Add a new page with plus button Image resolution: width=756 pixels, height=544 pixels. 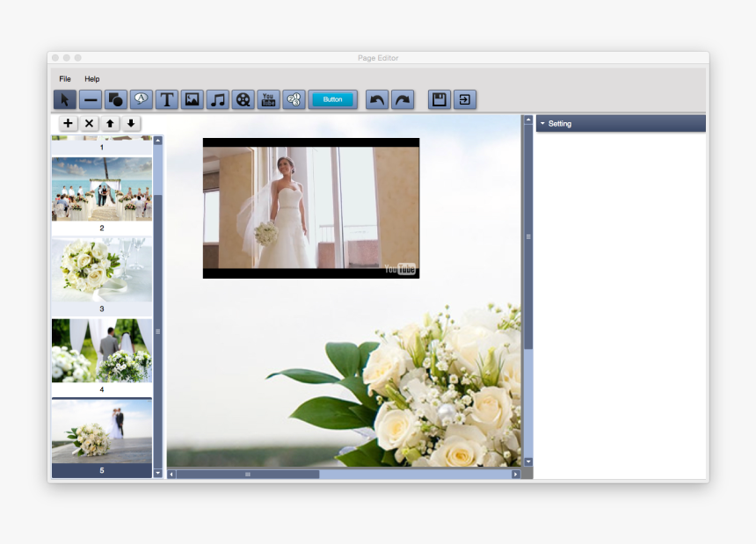tap(68, 123)
